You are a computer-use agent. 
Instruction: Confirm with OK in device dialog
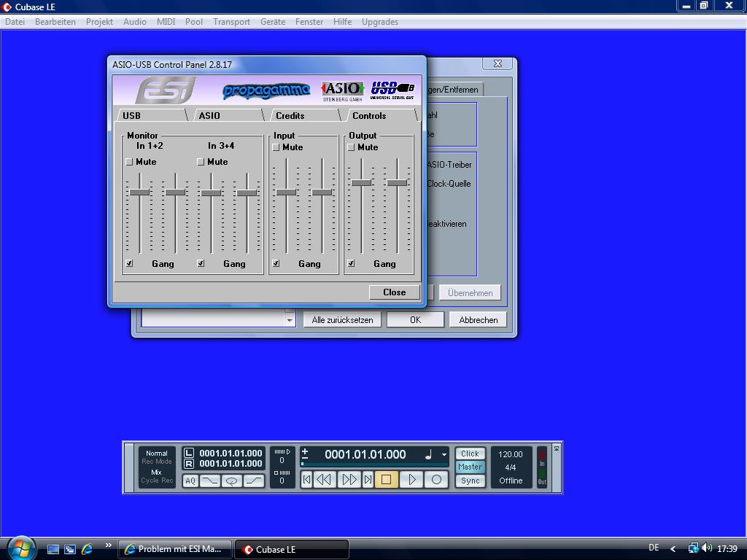coord(415,320)
